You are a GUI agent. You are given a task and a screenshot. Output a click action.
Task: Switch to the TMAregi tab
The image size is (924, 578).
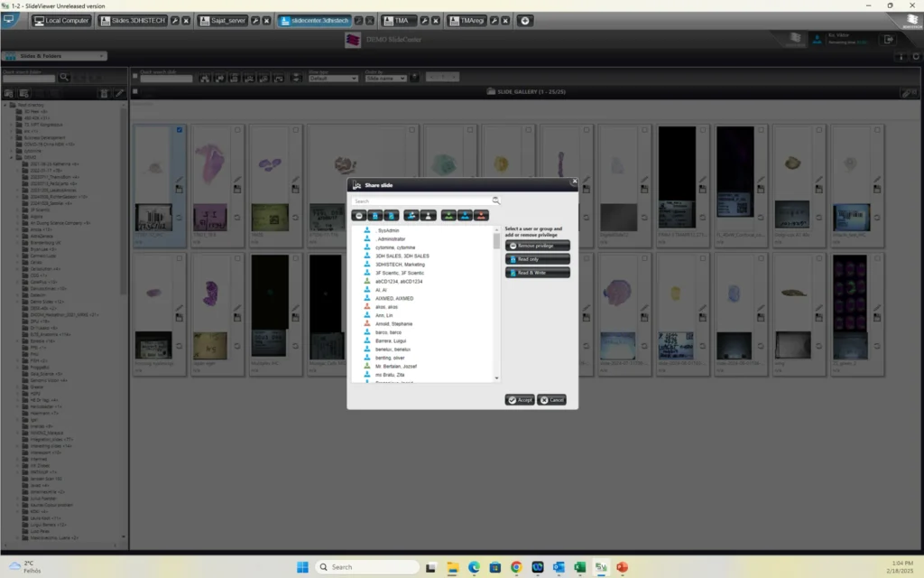(x=467, y=21)
